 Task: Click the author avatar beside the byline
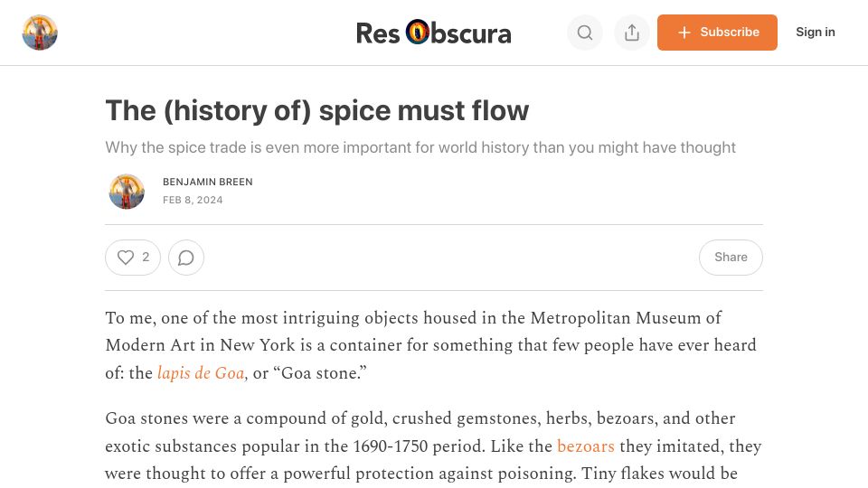tap(127, 192)
